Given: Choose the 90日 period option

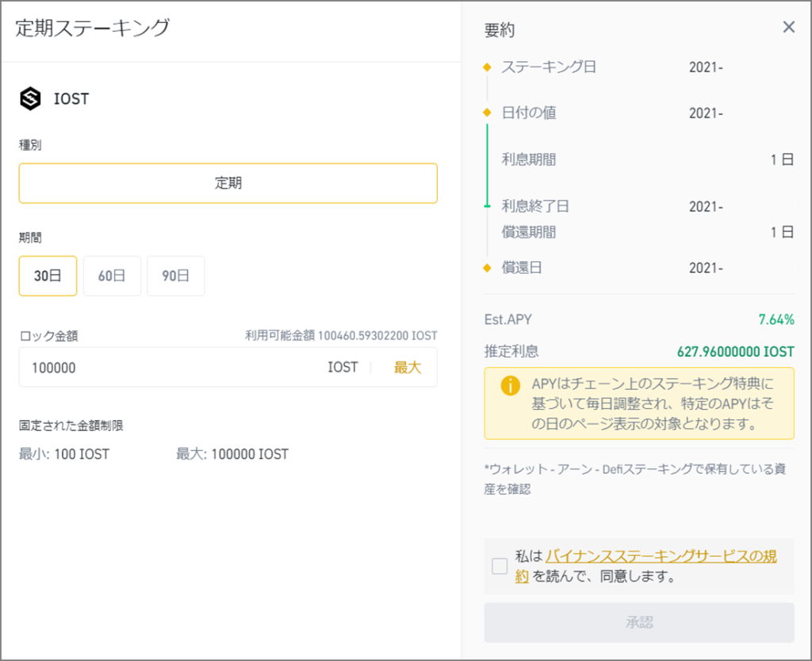Looking at the screenshot, I should pos(175,276).
